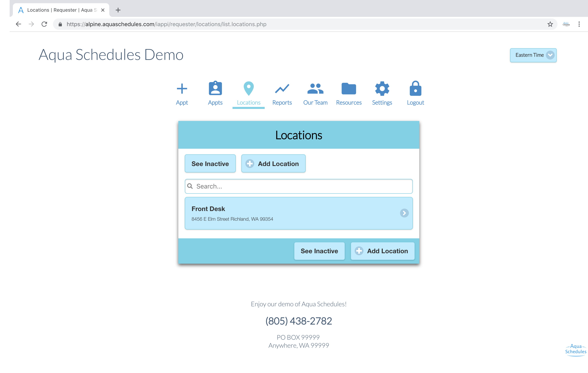This screenshot has width=588, height=373.
Task: Click the bottom See Inactive button
Action: point(319,251)
